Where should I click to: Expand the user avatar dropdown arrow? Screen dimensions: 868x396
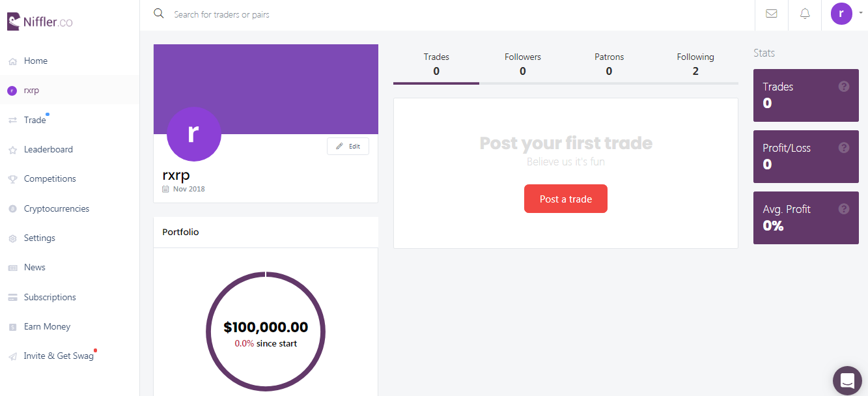coord(861,12)
